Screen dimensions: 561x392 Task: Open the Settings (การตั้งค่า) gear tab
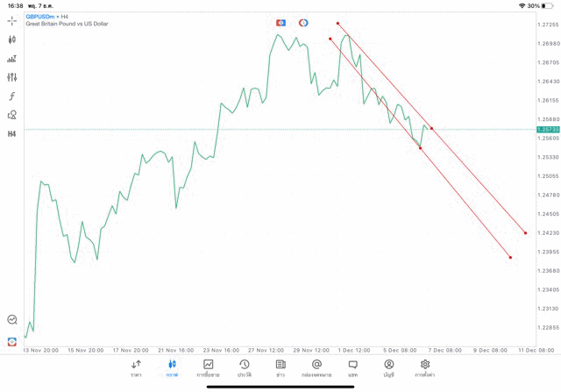click(x=425, y=367)
